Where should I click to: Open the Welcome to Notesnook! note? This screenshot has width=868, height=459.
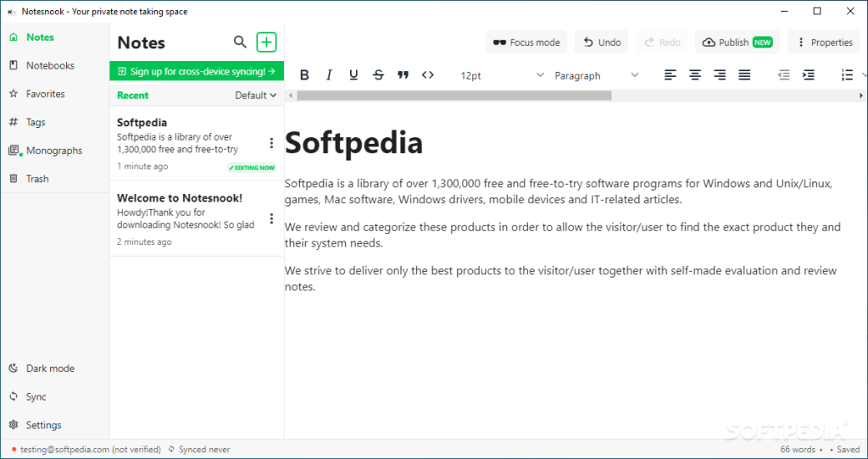tap(197, 218)
